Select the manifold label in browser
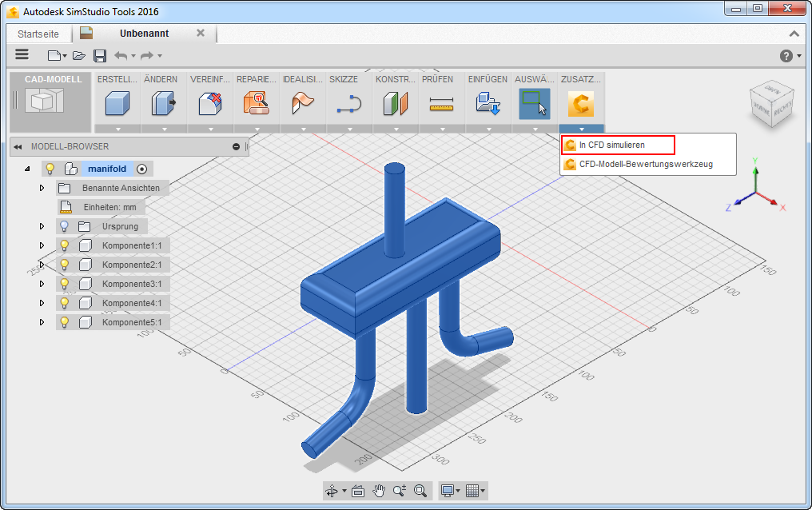The width and height of the screenshot is (812, 510). click(107, 169)
